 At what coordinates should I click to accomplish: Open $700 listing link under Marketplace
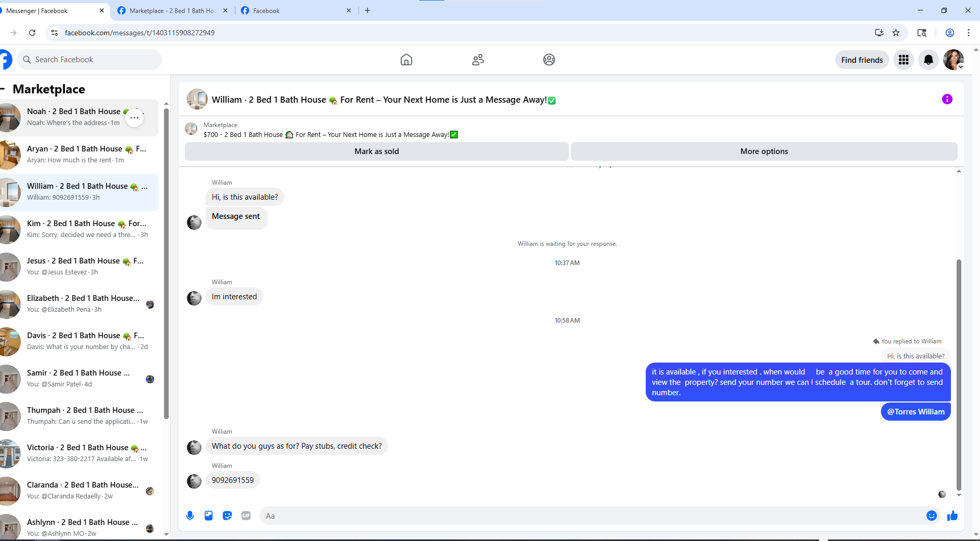click(x=331, y=135)
